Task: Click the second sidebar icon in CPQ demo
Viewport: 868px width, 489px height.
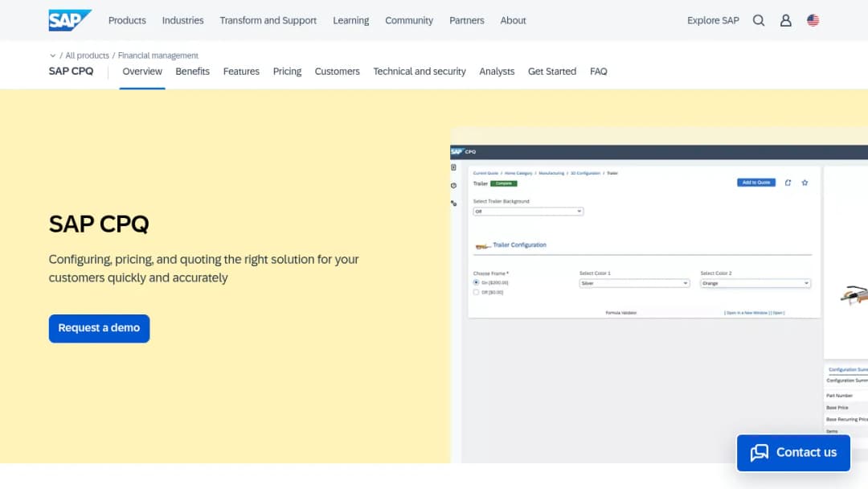Action: point(454,186)
